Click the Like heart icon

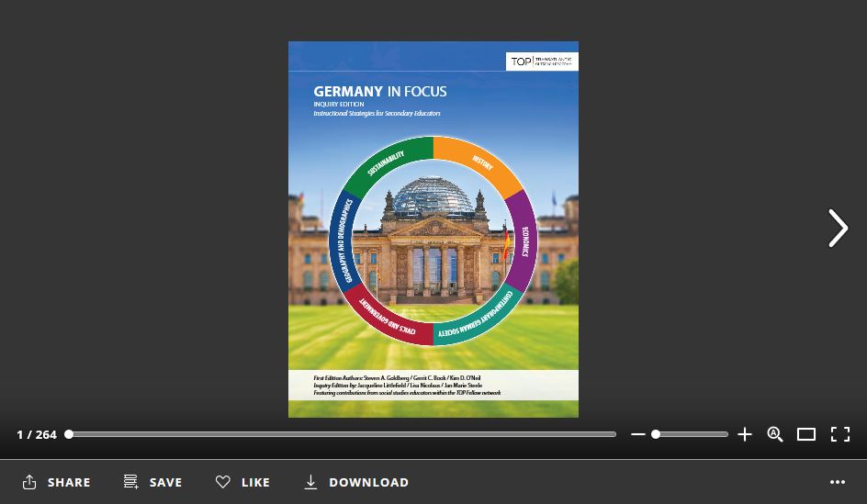(223, 482)
